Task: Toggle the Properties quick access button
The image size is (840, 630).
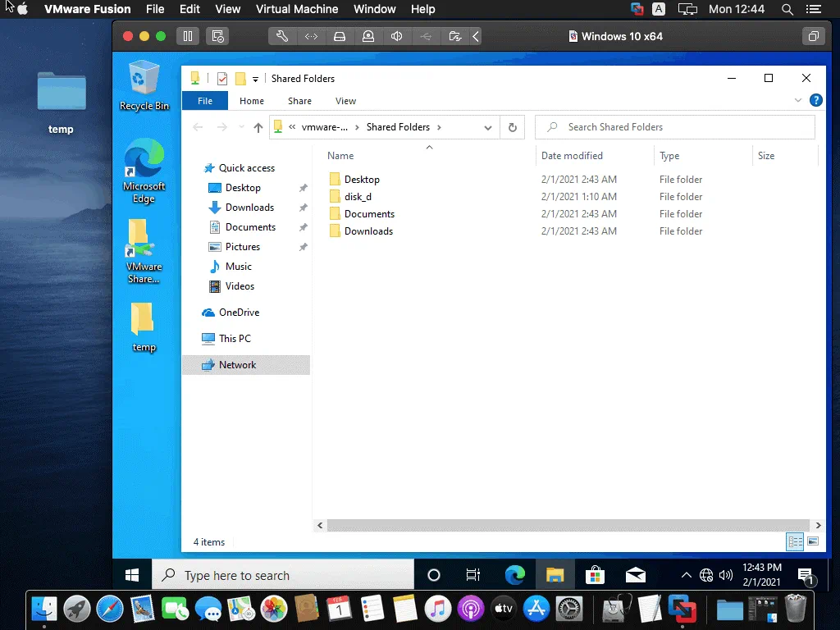Action: [x=222, y=79]
